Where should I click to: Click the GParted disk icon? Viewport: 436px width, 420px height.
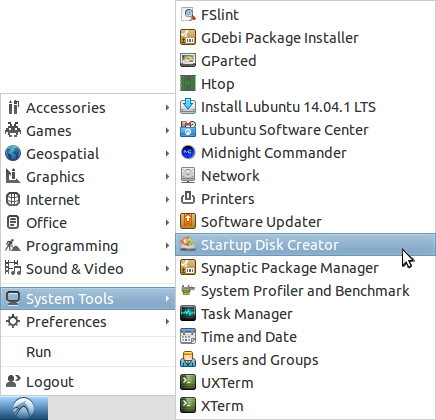coord(188,61)
